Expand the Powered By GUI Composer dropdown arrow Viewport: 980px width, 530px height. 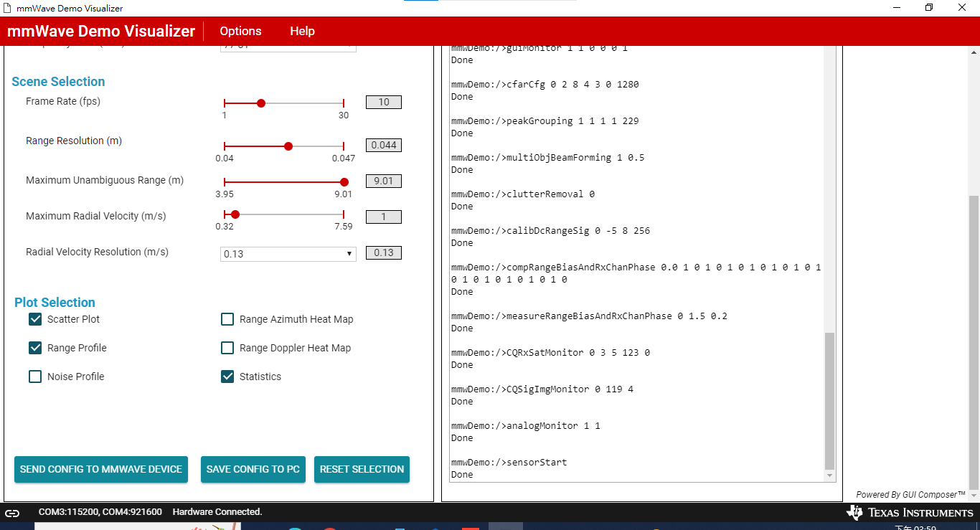pos(974,494)
